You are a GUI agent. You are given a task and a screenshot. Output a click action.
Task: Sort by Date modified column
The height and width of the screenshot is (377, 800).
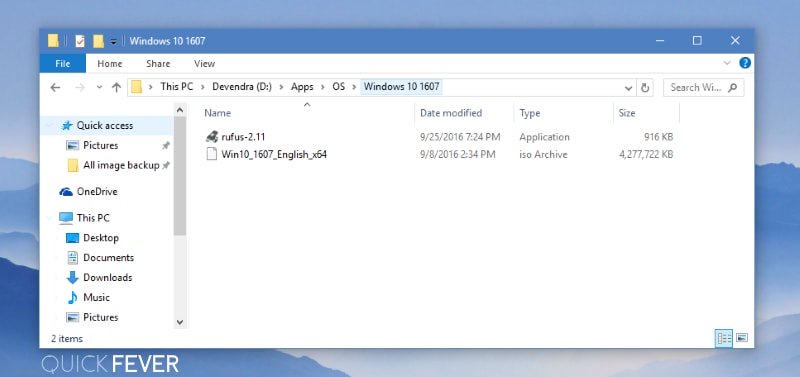[451, 113]
